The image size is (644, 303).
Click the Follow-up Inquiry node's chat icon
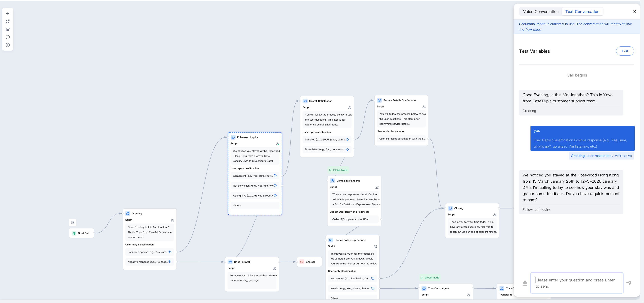pyautogui.click(x=233, y=137)
